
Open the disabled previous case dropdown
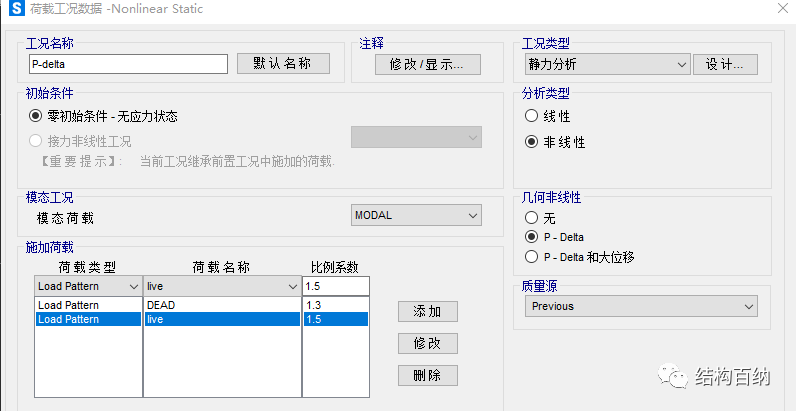click(x=416, y=138)
